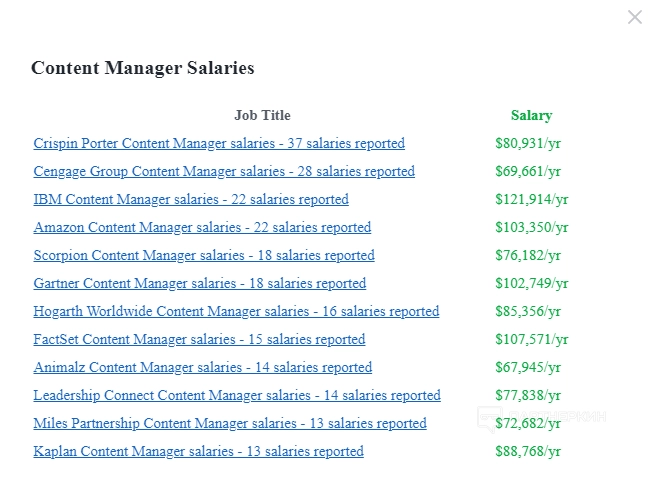Click the Job Title column header

[262, 116]
